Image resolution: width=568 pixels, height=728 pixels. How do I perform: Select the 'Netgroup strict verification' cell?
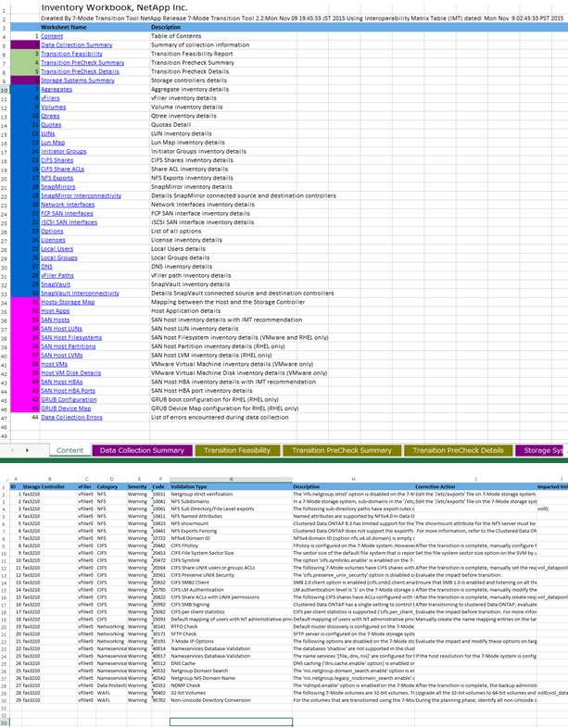click(x=231, y=494)
